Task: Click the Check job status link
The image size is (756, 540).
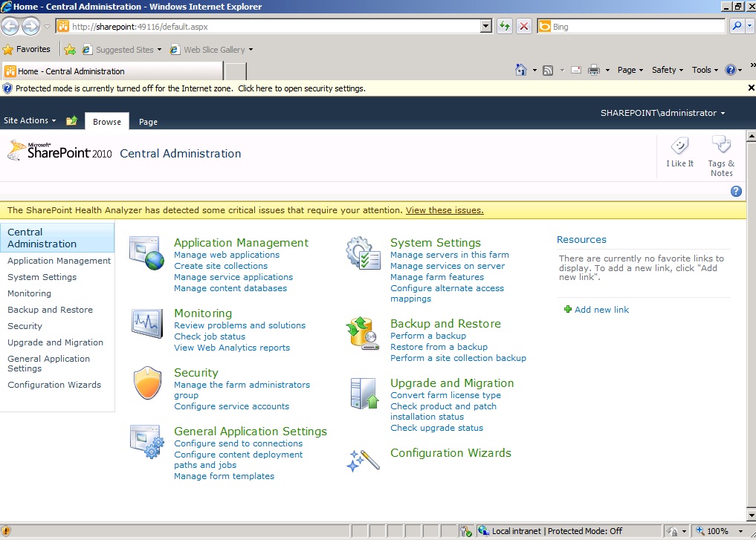Action: 210,336
